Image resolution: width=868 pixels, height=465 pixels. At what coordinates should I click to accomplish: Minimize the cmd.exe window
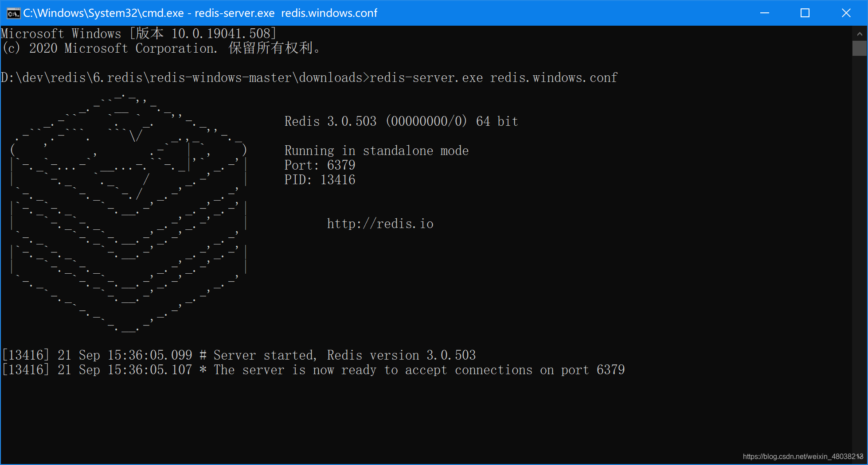click(765, 13)
